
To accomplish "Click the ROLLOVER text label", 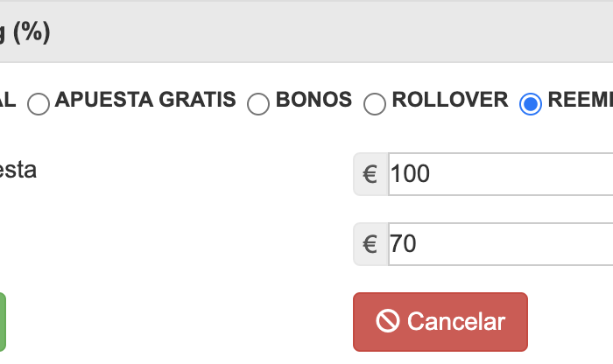I will (450, 100).
